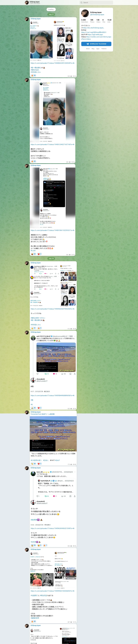The width and height of the screenshot is (138, 644).
Task: Open x.com status link ending 2293321?s=46
Action: coord(53,230)
